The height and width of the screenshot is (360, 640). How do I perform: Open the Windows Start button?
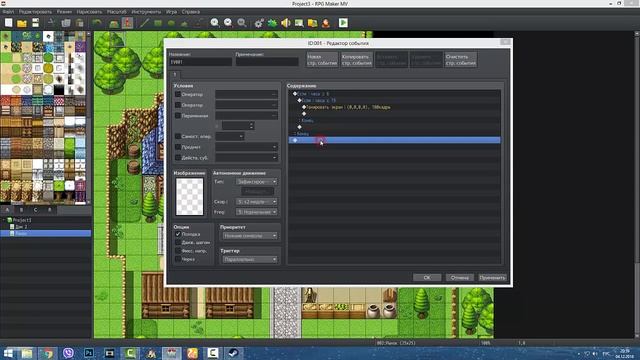click(8, 353)
